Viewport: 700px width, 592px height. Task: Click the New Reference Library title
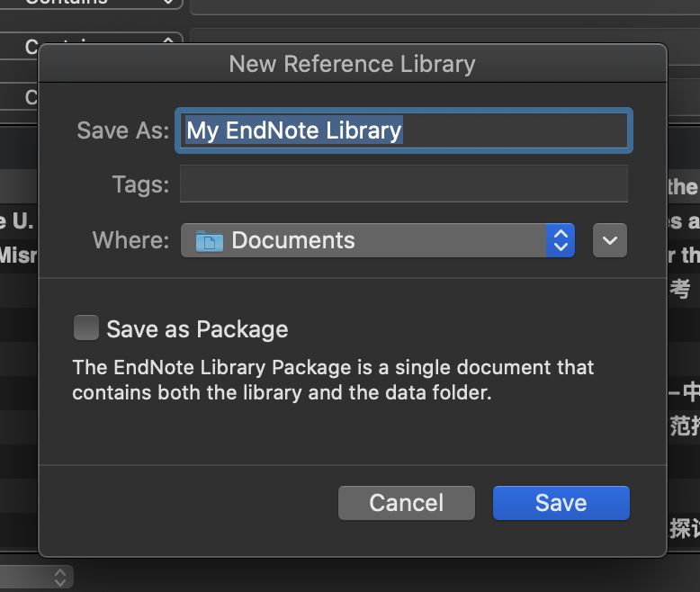point(352,64)
